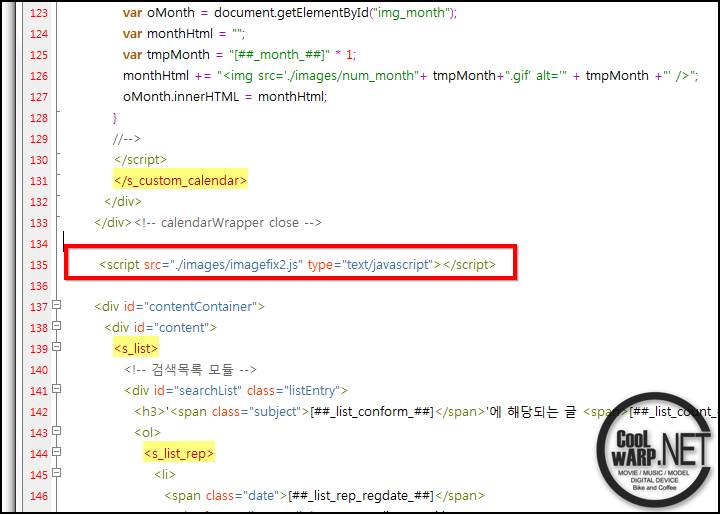Viewport: 720px width, 514px height.
Task: Click the Korean '검색목록 모듈' comment
Action: pos(190,369)
